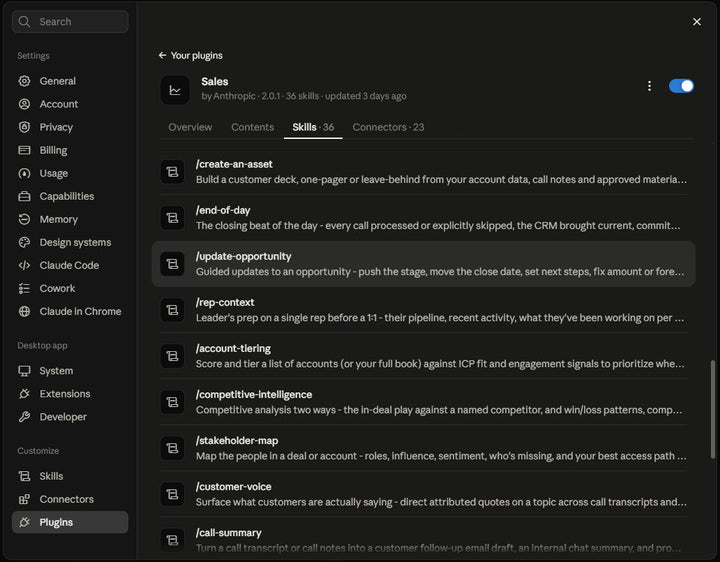Screen dimensions: 720x562
Task: Click the Plugins plug icon in sidebar
Action: (x=24, y=522)
